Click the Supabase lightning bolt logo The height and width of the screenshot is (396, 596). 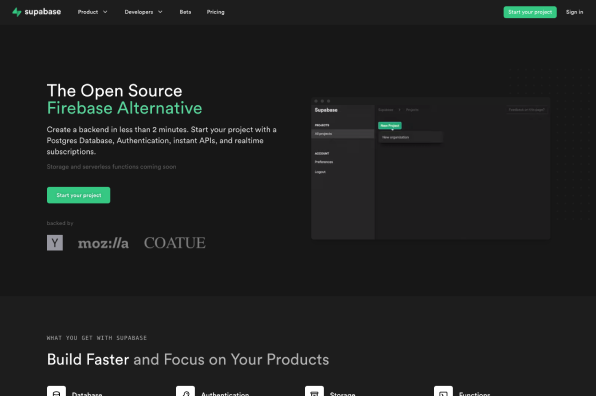click(16, 12)
